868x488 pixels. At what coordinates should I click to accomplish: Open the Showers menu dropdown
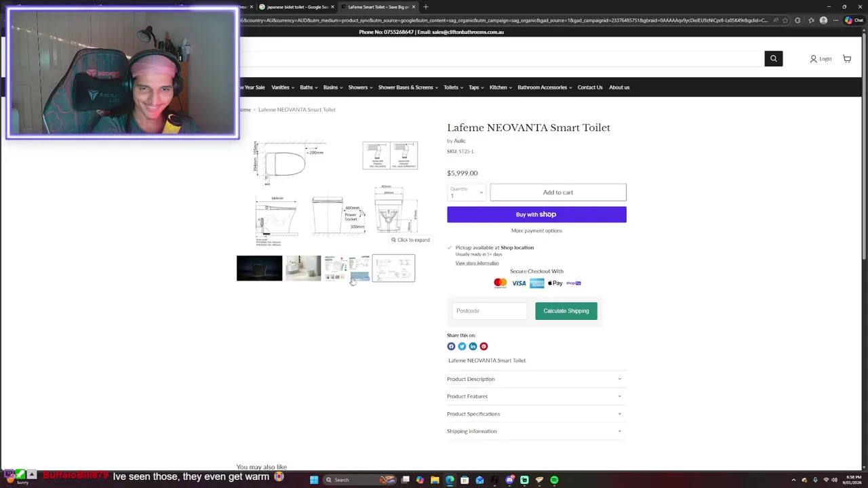point(360,87)
